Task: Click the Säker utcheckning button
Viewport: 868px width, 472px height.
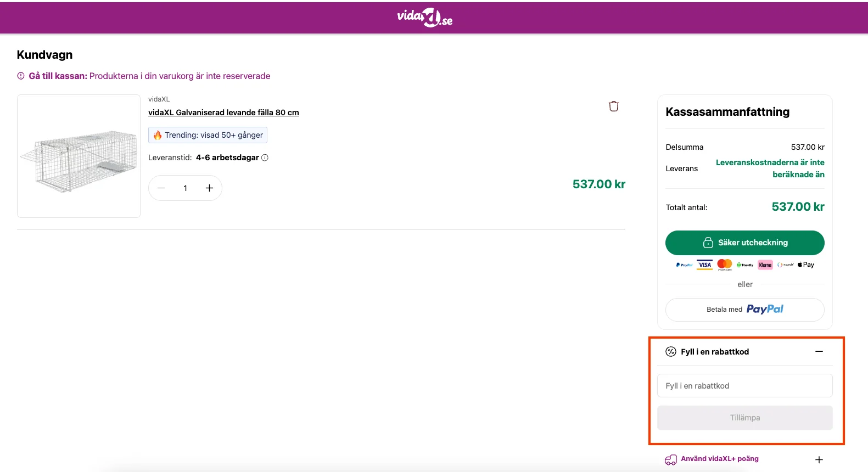Action: [744, 243]
